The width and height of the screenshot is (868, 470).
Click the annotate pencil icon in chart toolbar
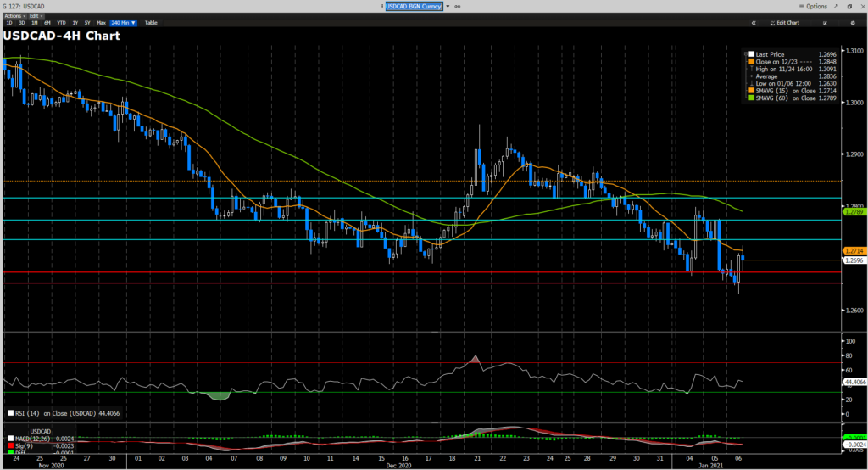tap(826, 23)
